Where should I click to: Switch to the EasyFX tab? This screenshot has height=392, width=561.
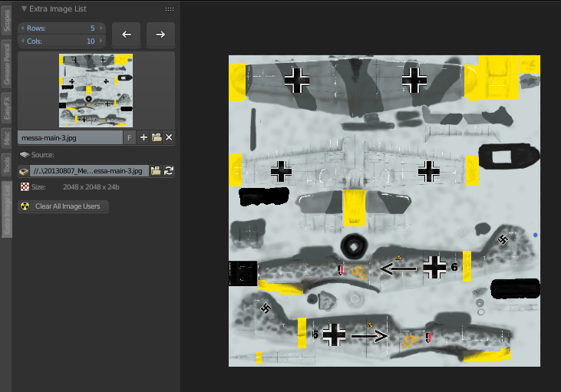click(x=6, y=107)
